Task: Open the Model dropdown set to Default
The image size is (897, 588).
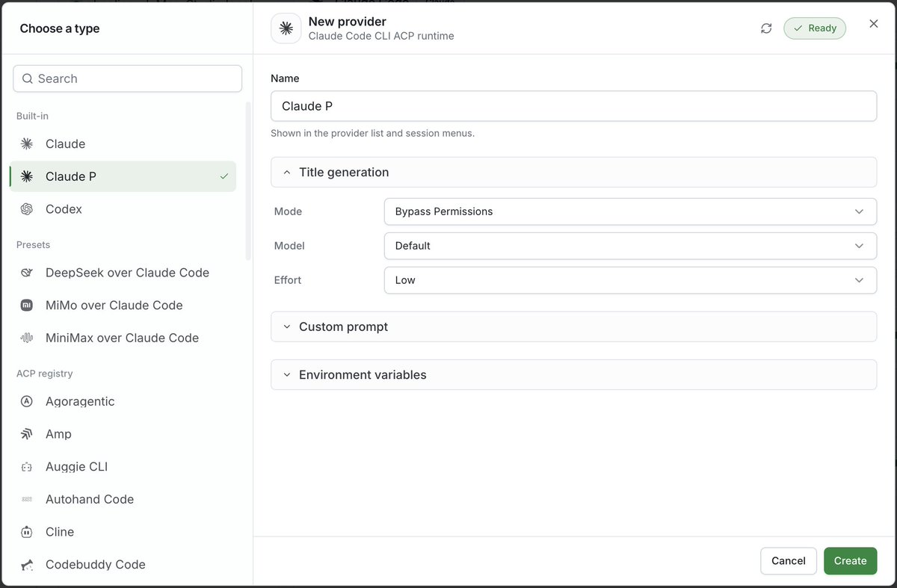Action: [629, 246]
